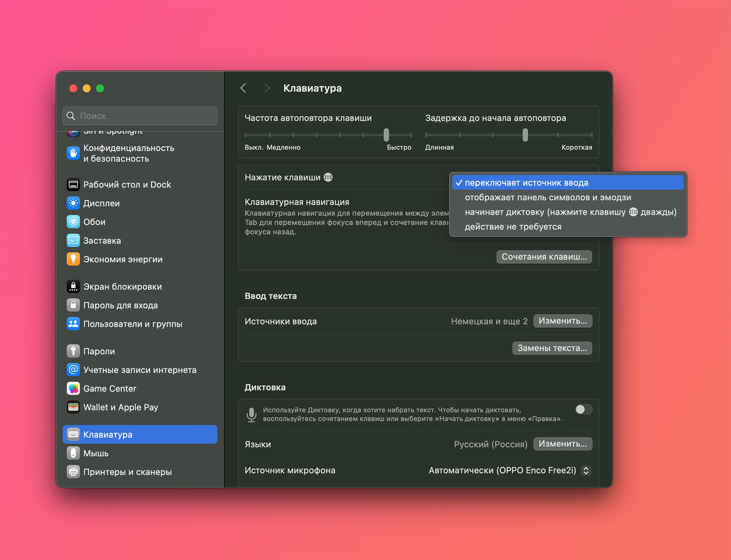Screen dimensions: 731x560
Task: Open Game Center colorful icon
Action: (73, 388)
